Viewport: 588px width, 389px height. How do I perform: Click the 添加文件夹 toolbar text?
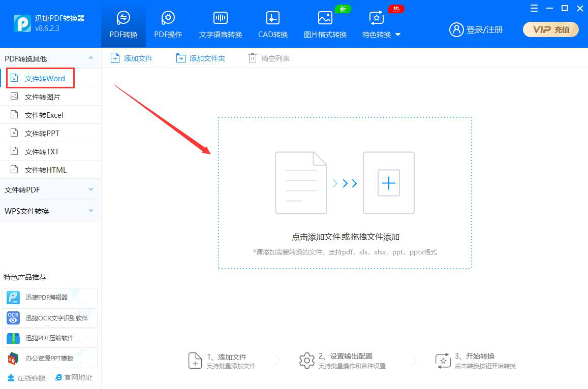(207, 58)
